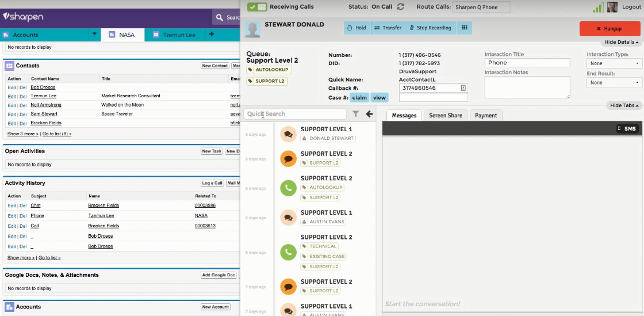
Task: Click the EXISTING CASE tag
Action: click(324, 256)
